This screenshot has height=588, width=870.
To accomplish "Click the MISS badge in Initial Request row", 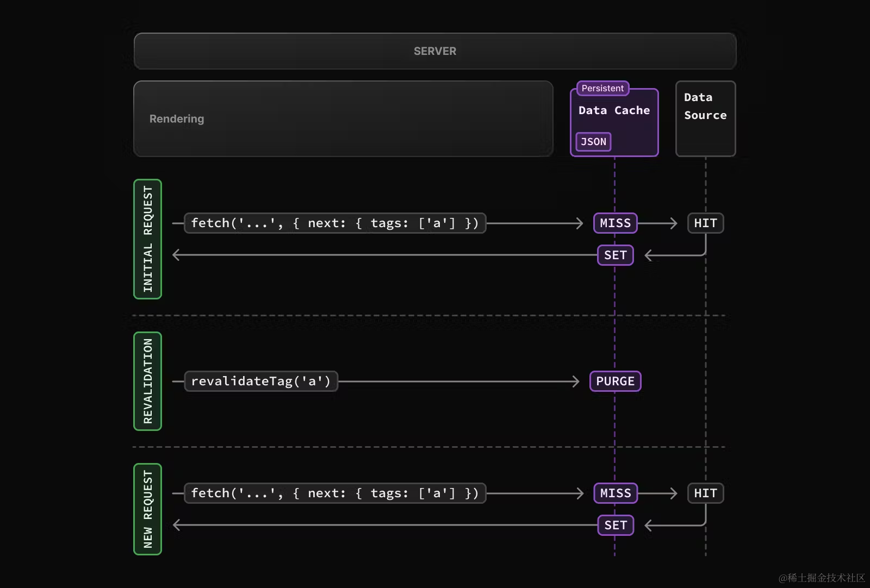I will (x=615, y=223).
